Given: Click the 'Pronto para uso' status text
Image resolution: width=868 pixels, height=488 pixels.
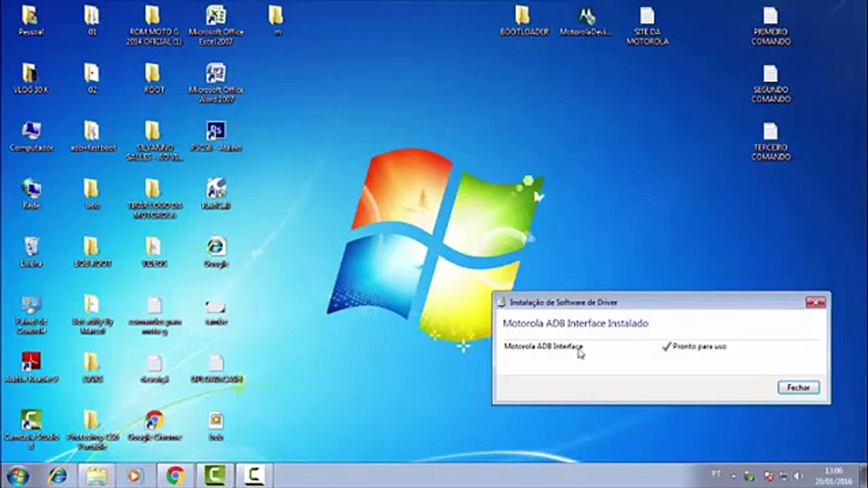Looking at the screenshot, I should 699,346.
